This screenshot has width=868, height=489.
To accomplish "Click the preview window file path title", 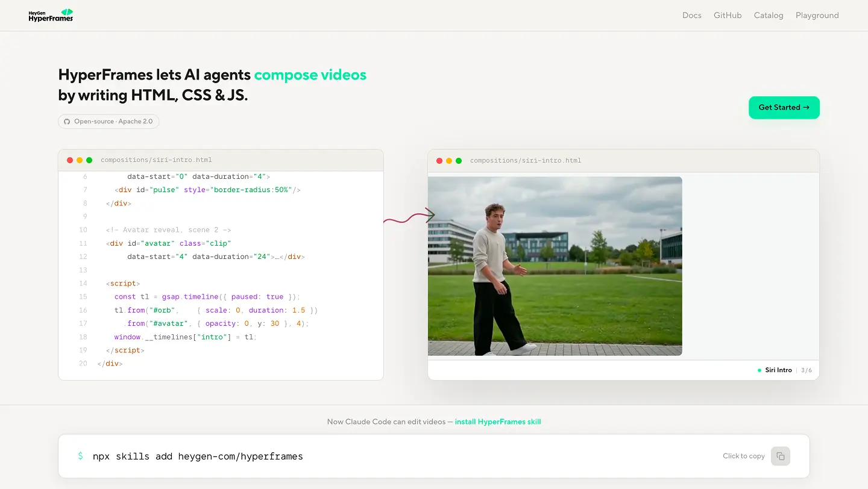I will coord(526,161).
